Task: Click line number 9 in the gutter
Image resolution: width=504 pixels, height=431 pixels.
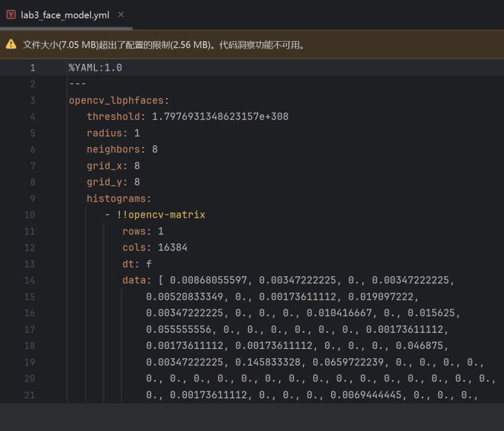Action: [33, 198]
